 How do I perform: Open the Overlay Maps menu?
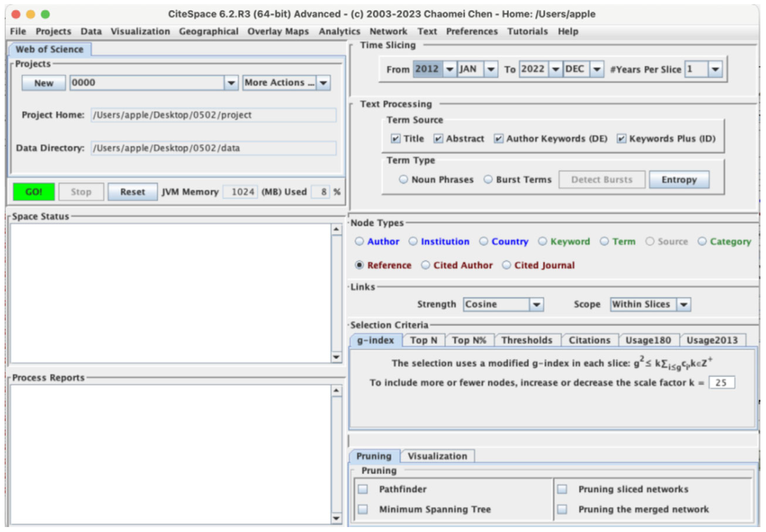[278, 31]
